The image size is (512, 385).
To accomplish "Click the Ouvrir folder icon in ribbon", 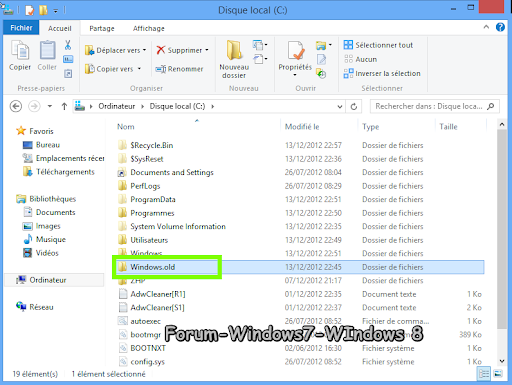I will coord(321,45).
